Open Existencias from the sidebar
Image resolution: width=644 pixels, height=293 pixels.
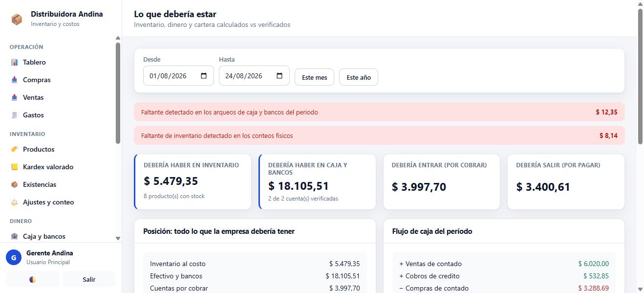58,184
